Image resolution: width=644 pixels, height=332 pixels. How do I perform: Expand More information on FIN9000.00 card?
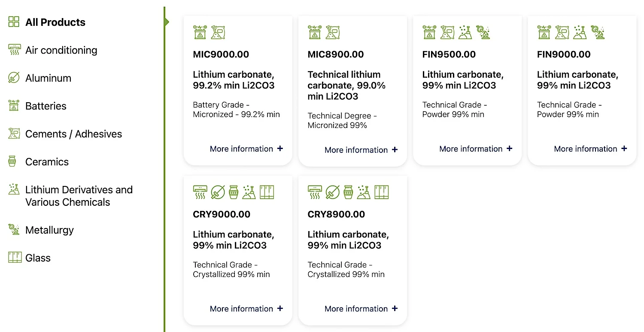(x=590, y=149)
